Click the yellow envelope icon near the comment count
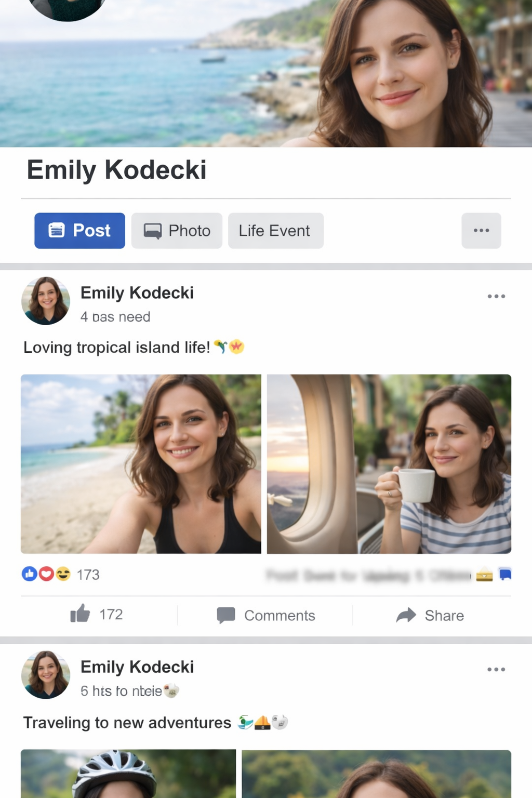This screenshot has width=532, height=798. 483,574
